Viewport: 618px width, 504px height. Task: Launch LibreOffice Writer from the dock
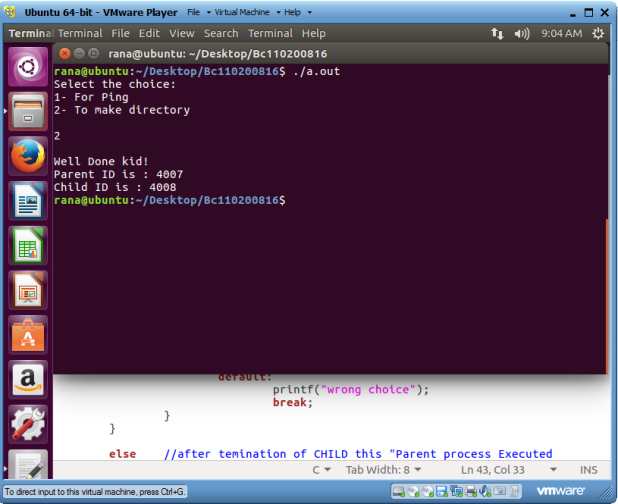pos(28,201)
